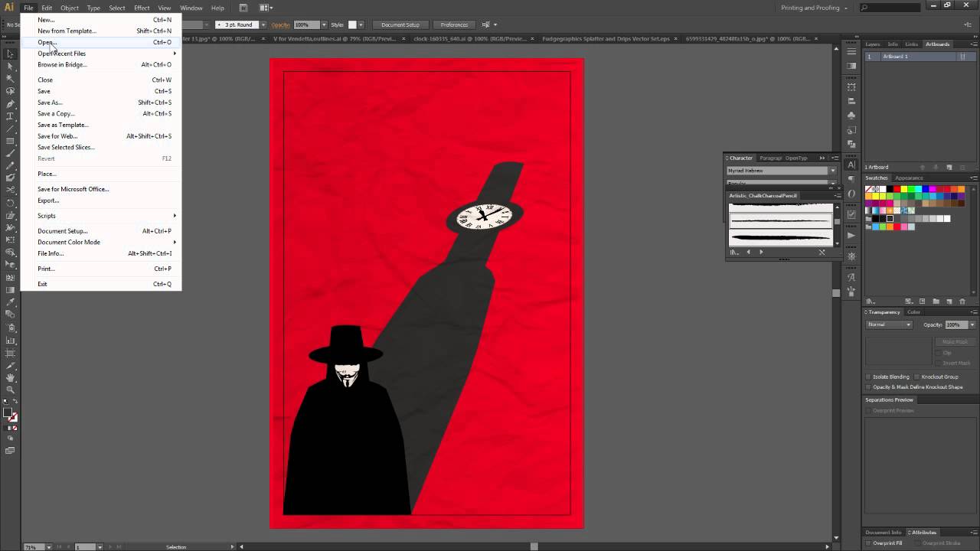The height and width of the screenshot is (551, 980).
Task: Click the Document Setup button
Action: pos(400,24)
